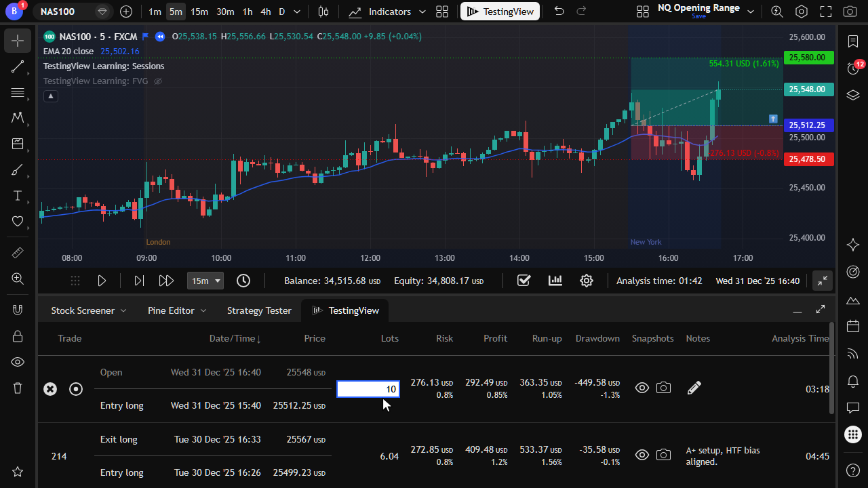The height and width of the screenshot is (488, 868).
Task: Undo the last chart action
Action: pos(559,12)
